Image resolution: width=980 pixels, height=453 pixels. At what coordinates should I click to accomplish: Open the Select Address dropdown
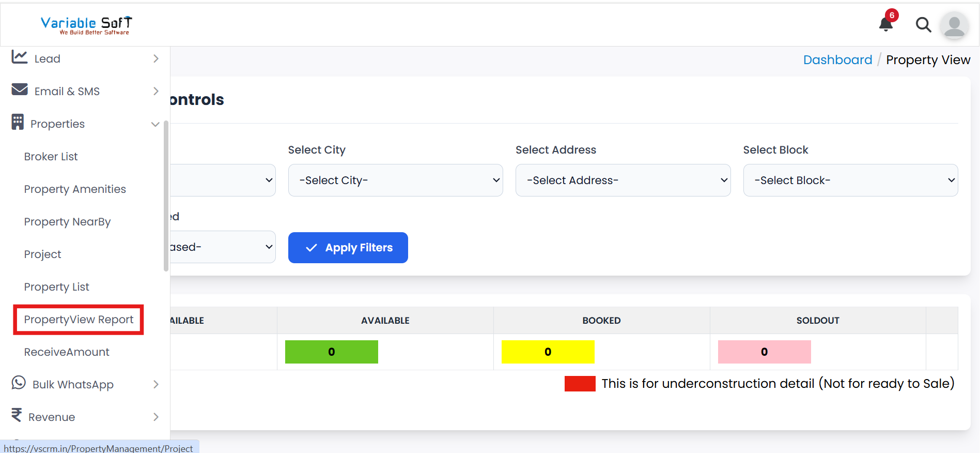click(623, 180)
